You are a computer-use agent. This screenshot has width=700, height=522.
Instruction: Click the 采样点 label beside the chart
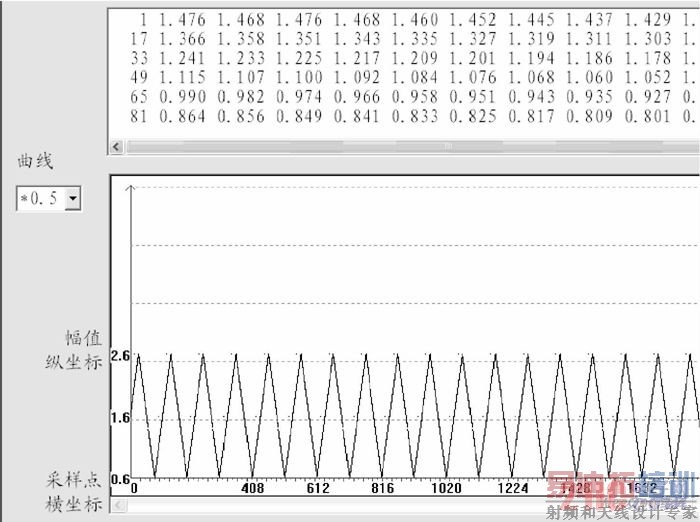74,480
